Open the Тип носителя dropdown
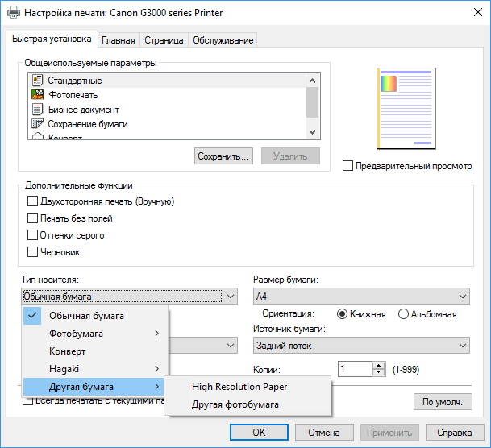This screenshot has height=448, width=491. [x=129, y=297]
